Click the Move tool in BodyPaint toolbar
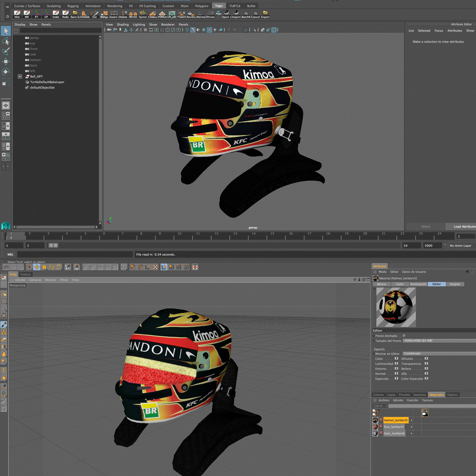The height and width of the screenshot is (476, 476). (x=37, y=267)
